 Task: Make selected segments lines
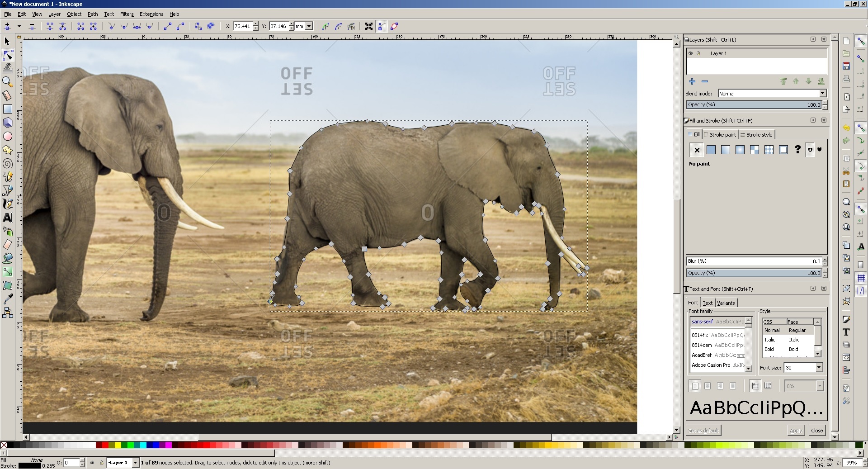[167, 26]
